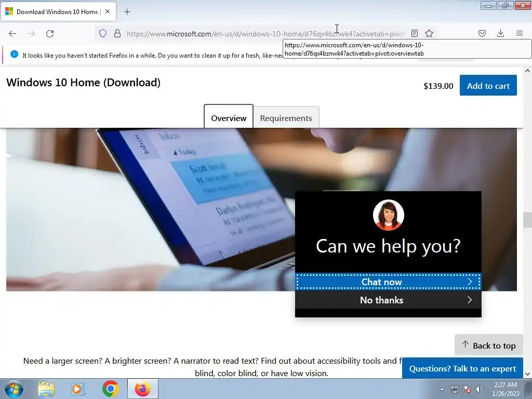Open Questions? Talk to an expert
This screenshot has width=532, height=399.
[462, 368]
